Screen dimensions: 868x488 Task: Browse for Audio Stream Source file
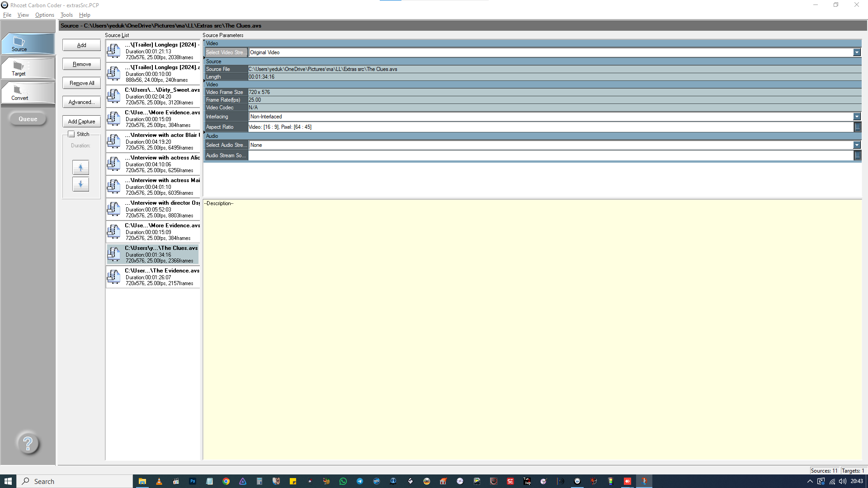[857, 155]
